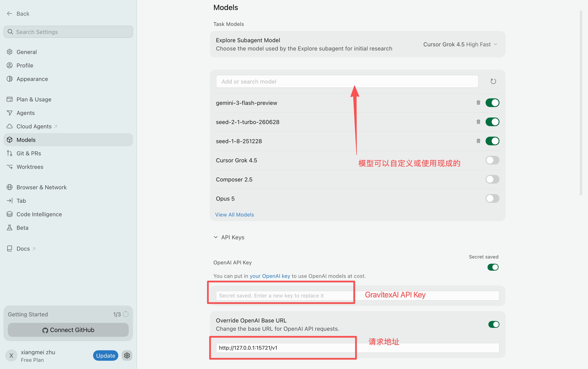The image size is (588, 369).
Task: Open Beta settings
Action: point(68,227)
